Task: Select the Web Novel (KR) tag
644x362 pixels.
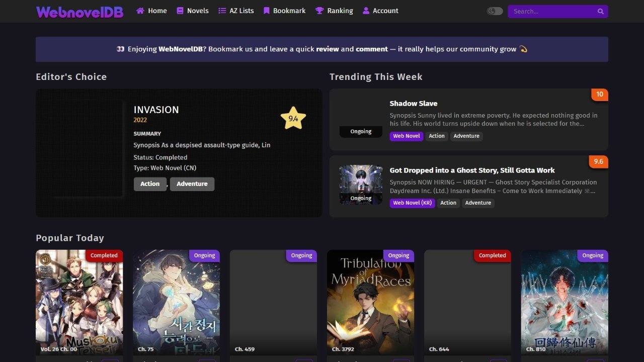Action: 413,203
